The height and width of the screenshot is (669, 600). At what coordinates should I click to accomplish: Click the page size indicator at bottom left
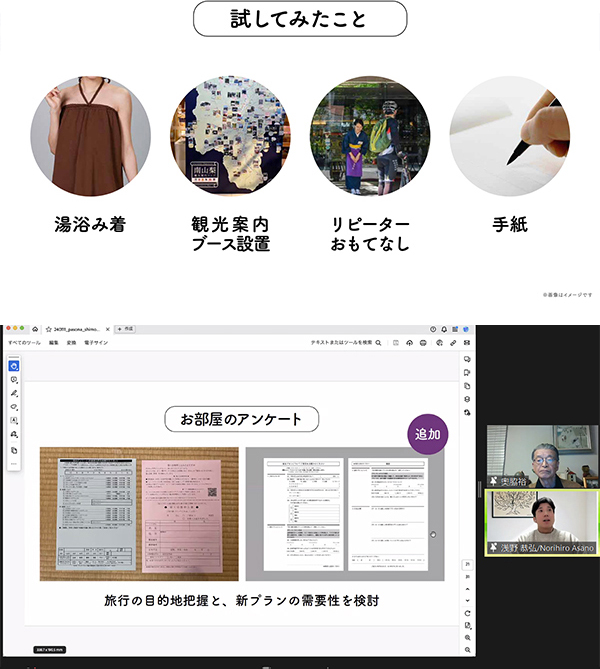pos(50,650)
